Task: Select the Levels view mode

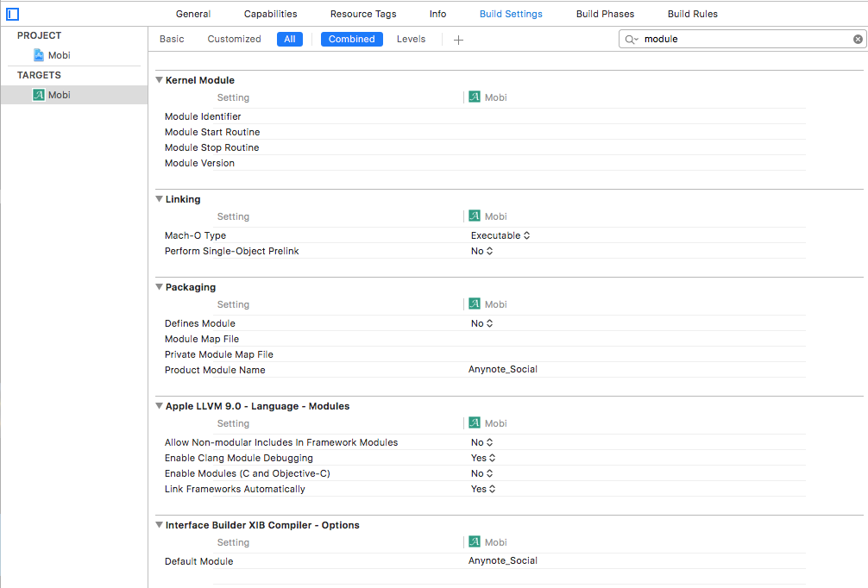Action: point(411,39)
